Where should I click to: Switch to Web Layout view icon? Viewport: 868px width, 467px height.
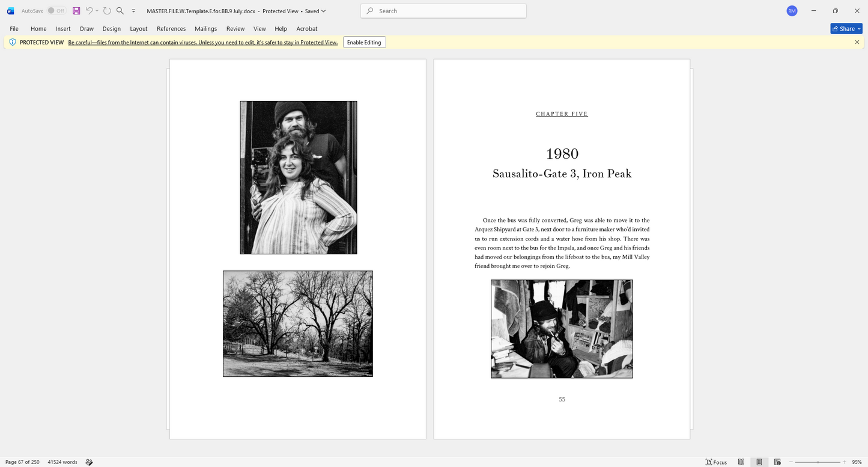coord(777,462)
